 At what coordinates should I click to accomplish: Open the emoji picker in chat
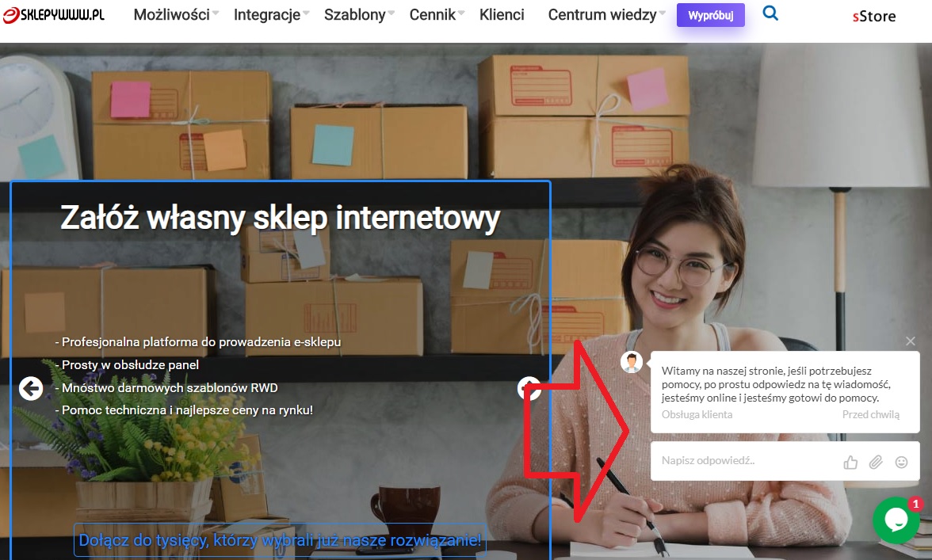pos(902,462)
